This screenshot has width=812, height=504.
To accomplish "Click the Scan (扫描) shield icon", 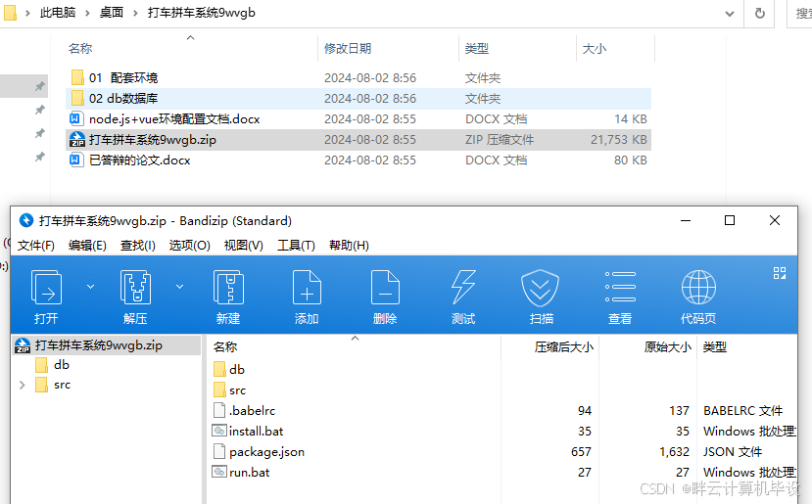I will pos(540,289).
